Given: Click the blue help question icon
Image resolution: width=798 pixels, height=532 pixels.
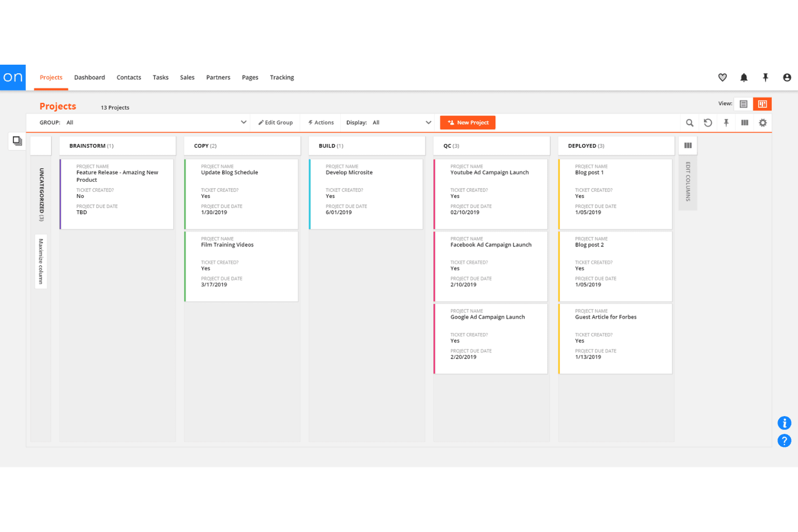Looking at the screenshot, I should (785, 441).
